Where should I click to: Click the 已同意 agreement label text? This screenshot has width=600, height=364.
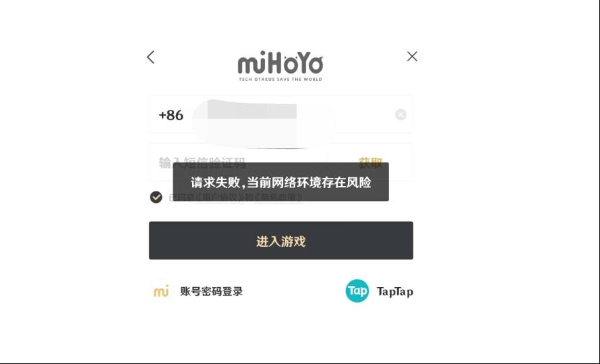tap(181, 198)
